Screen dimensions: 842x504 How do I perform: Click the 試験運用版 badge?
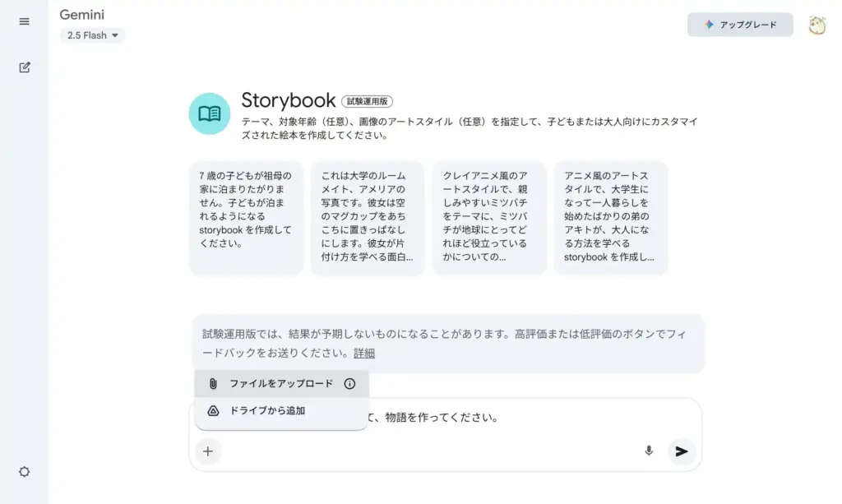click(x=367, y=101)
